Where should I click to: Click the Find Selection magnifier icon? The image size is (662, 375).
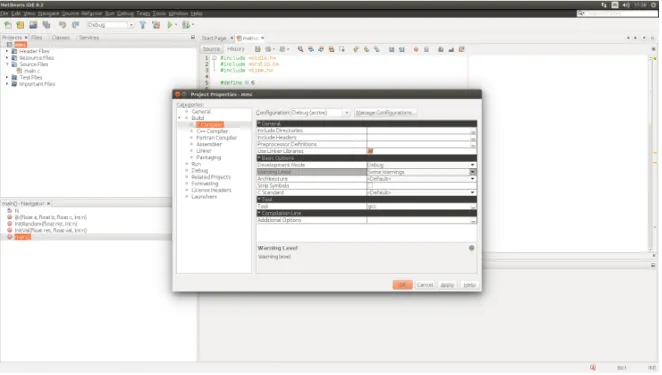click(x=300, y=49)
